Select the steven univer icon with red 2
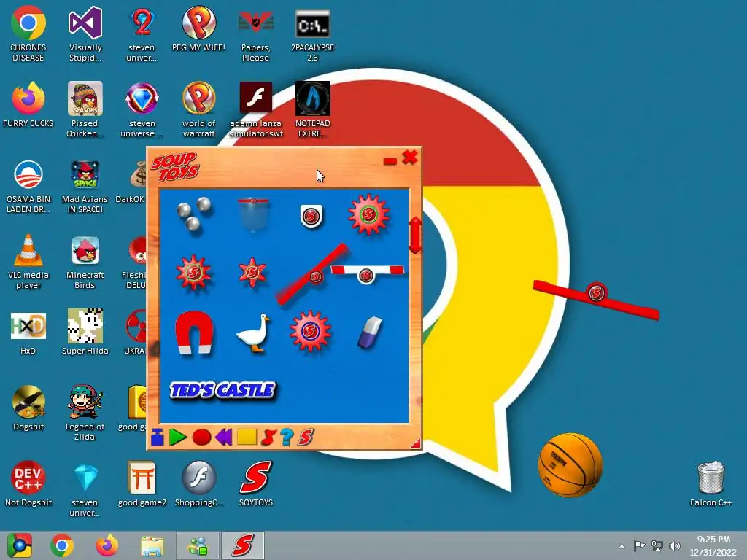 pyautogui.click(x=142, y=34)
